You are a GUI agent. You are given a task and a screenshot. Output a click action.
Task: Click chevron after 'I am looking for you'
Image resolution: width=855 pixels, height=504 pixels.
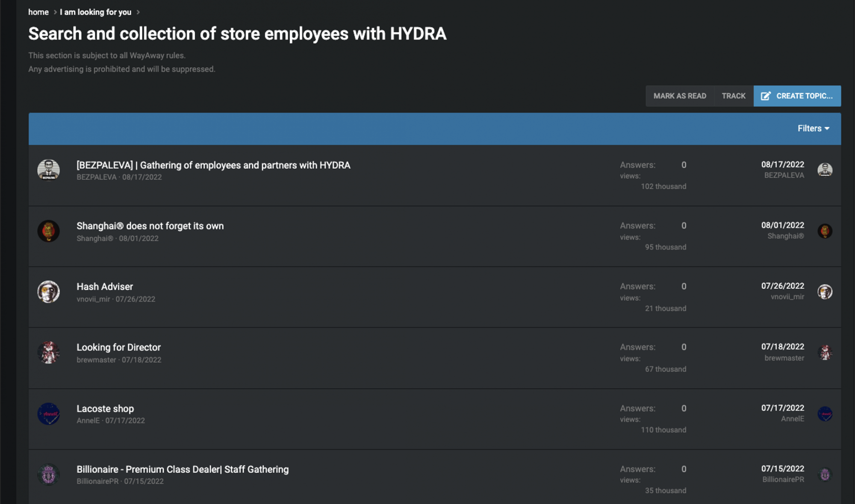coord(138,12)
